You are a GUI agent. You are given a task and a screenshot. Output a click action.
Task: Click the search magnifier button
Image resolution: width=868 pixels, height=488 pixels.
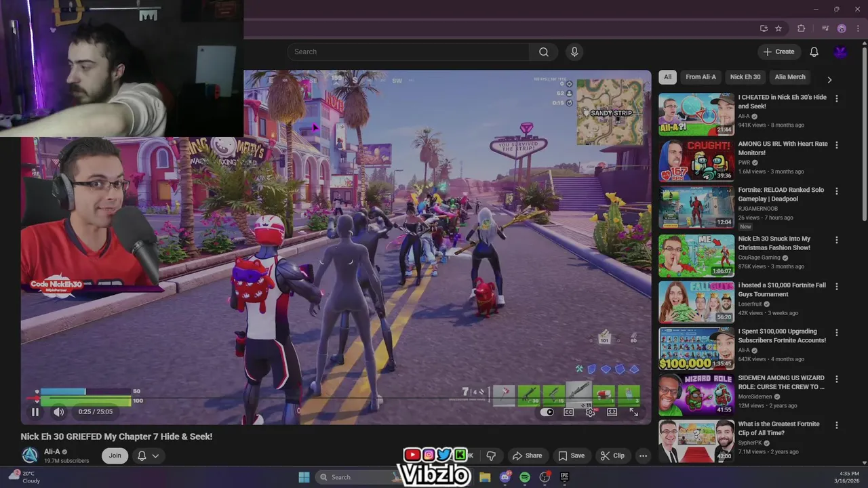[x=544, y=52]
